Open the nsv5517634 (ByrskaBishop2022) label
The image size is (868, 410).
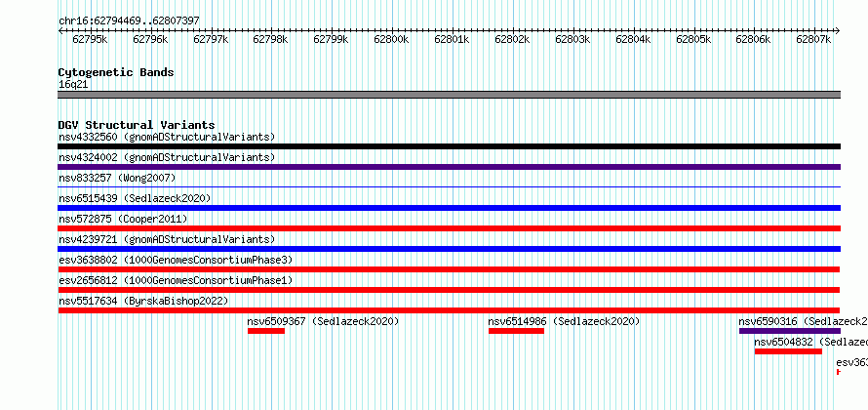pos(143,301)
